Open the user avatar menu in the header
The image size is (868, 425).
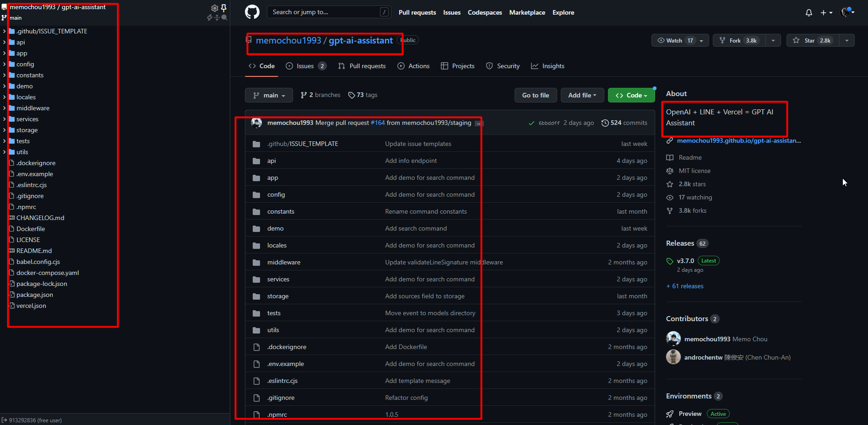pyautogui.click(x=848, y=12)
